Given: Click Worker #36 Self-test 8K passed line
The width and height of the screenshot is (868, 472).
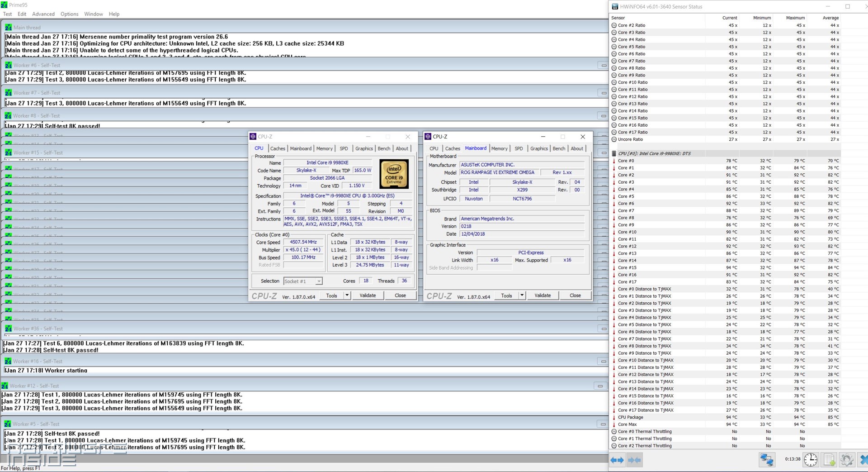Looking at the screenshot, I should (x=51, y=350).
